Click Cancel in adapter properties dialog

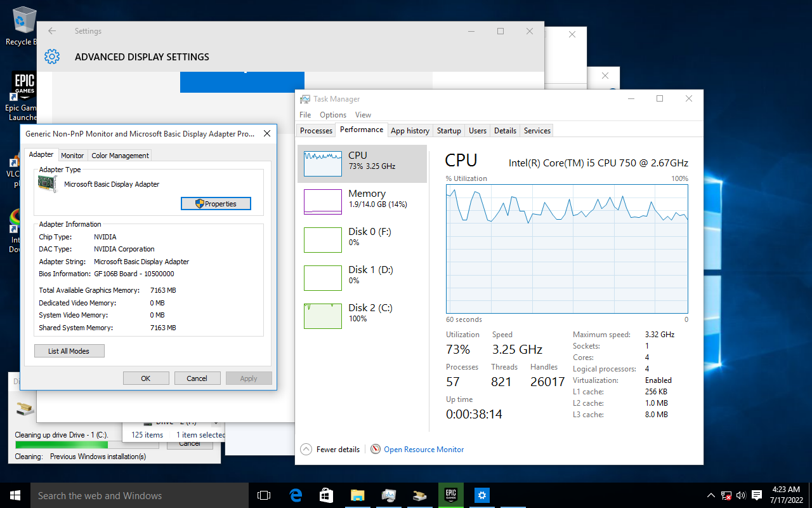[197, 378]
